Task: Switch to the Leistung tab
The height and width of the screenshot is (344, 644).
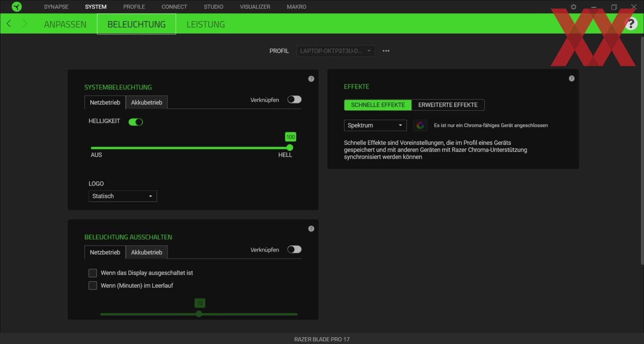Action: tap(206, 24)
